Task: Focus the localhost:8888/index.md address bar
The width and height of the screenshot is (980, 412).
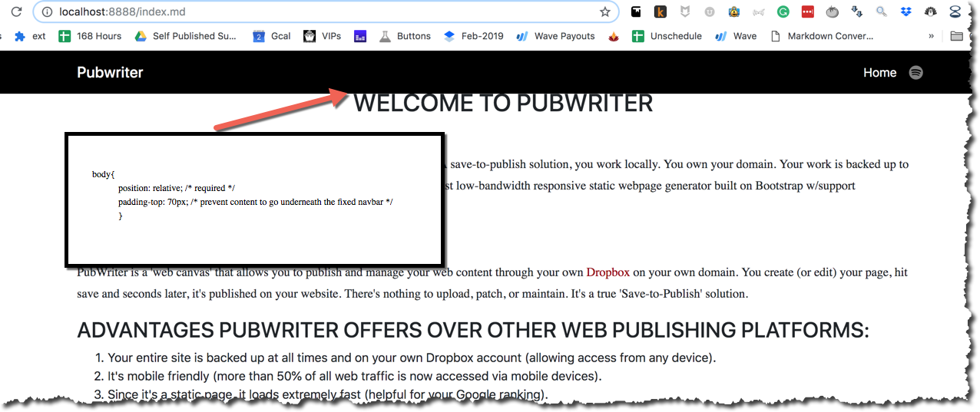Action: (326, 12)
